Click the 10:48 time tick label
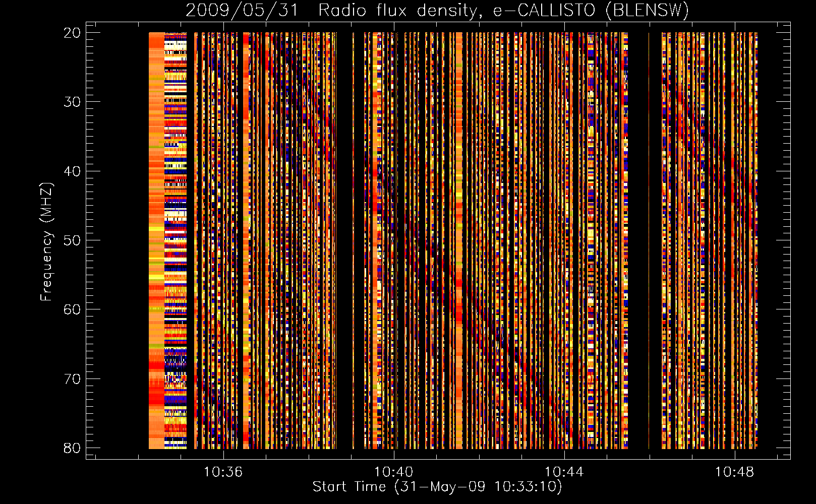 [735, 472]
